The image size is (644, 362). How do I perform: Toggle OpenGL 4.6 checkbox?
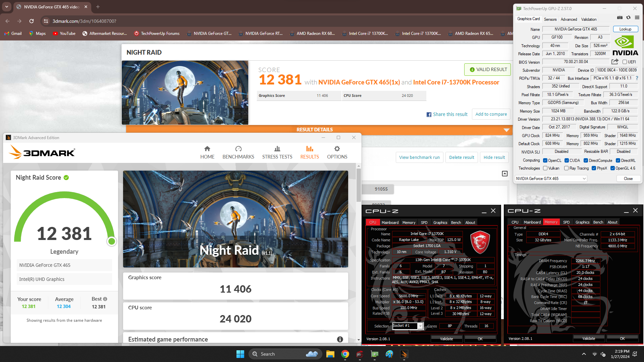point(612,168)
